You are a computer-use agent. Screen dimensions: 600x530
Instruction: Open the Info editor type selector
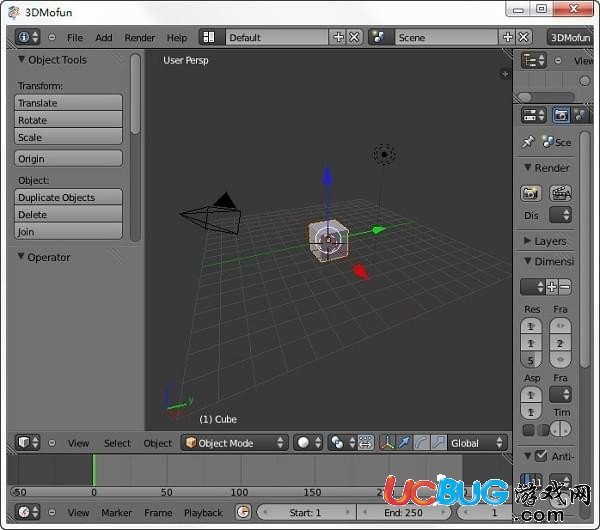pos(27,37)
